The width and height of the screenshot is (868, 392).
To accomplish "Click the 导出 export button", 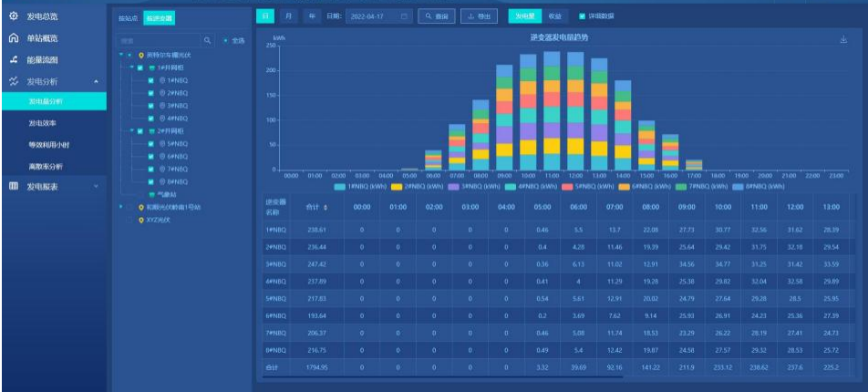I will point(480,16).
